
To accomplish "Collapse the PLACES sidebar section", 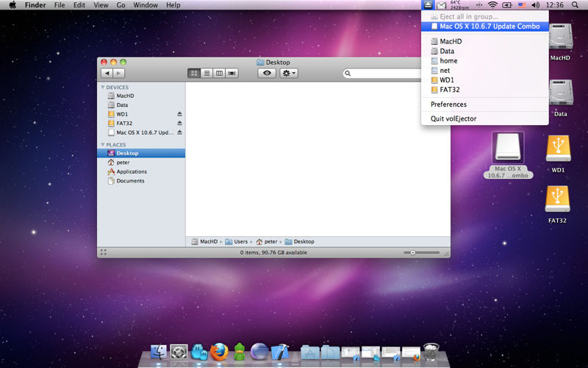I will click(x=103, y=144).
